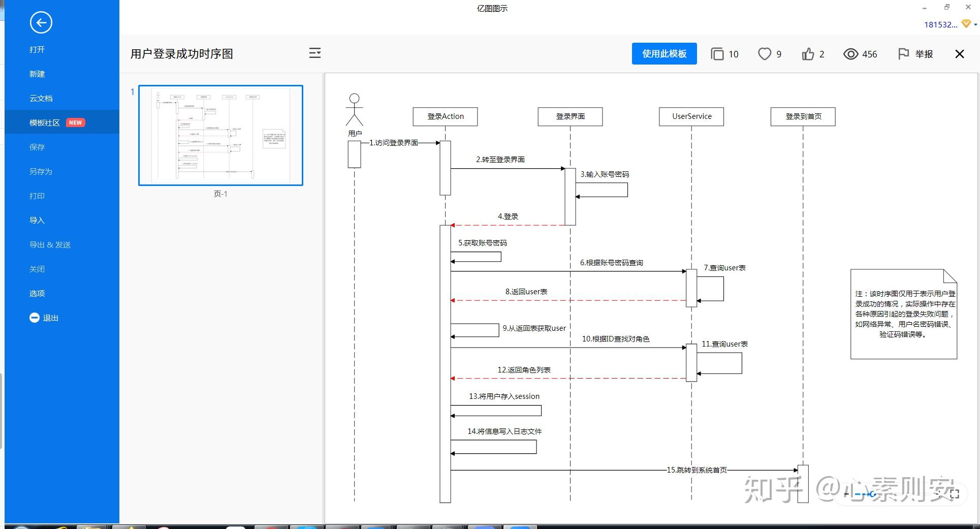Choose 另存为 from the sidebar
The height and width of the screenshot is (529, 980).
[x=41, y=171]
